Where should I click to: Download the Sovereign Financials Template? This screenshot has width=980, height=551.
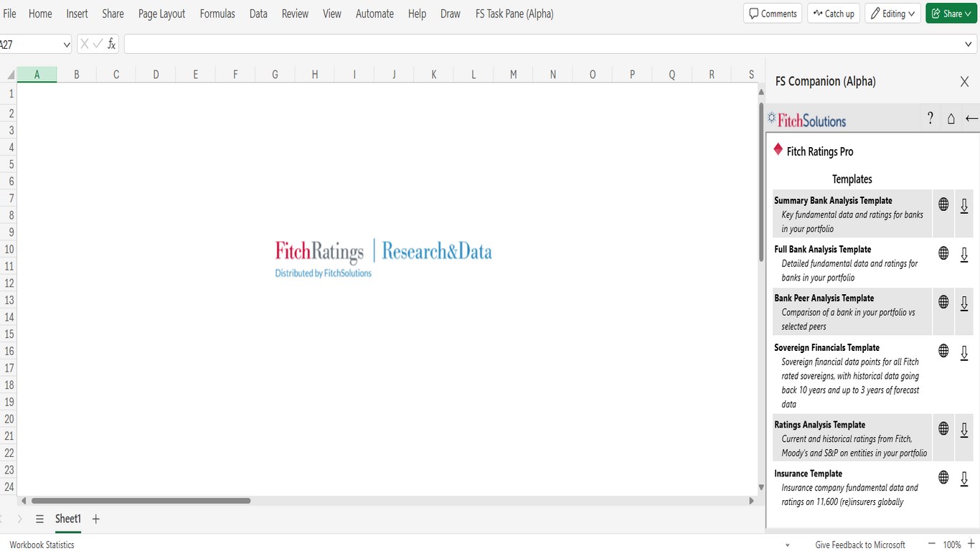pos(964,353)
